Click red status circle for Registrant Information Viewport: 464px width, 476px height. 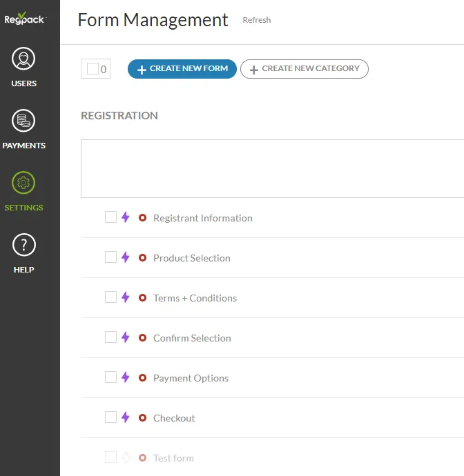coord(142,218)
